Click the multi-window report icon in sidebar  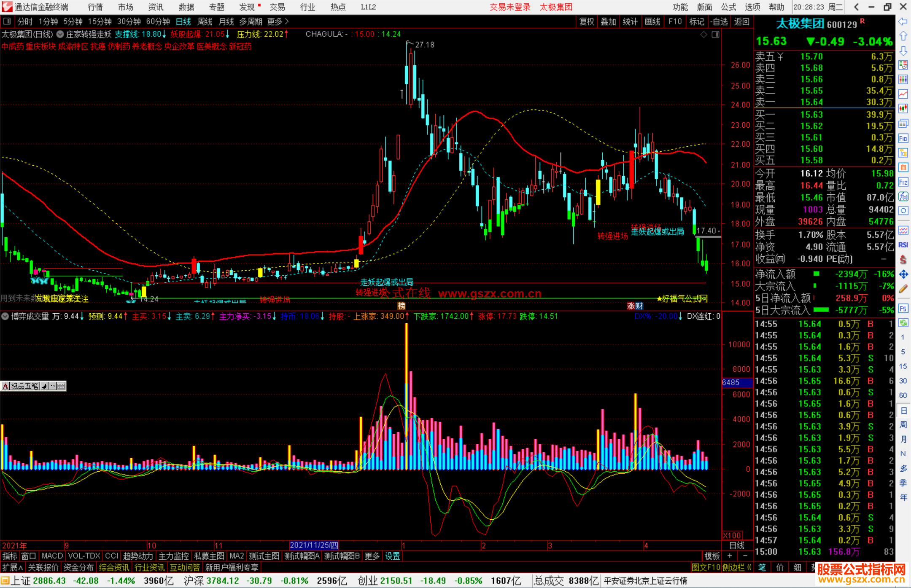click(903, 124)
